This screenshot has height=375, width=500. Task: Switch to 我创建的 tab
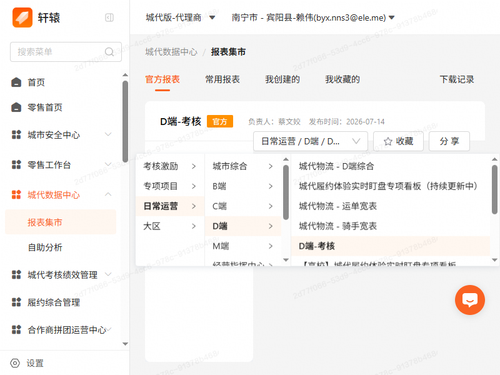[x=282, y=79]
